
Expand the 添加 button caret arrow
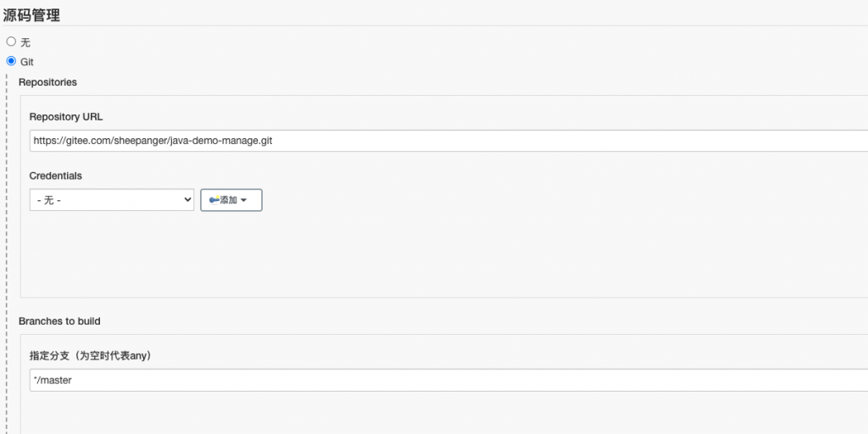tap(243, 200)
